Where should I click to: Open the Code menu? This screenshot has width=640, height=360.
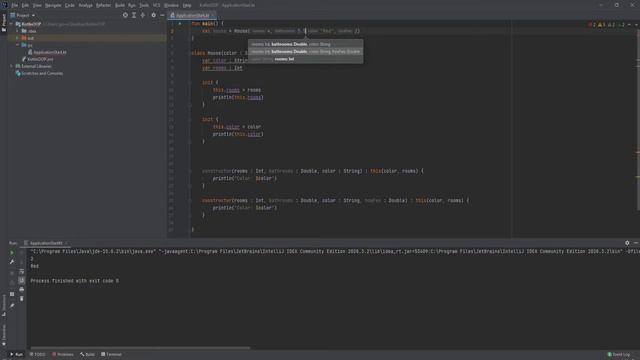[x=70, y=5]
